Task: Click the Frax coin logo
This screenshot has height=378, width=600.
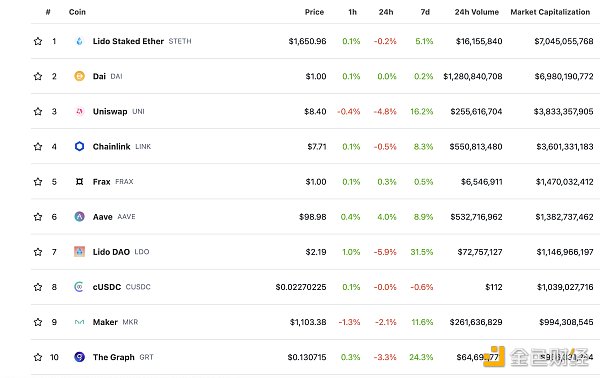Action: (79, 181)
